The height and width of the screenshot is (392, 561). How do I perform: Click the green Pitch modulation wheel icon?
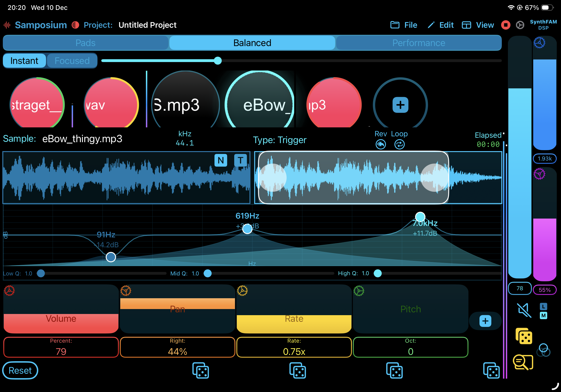[x=359, y=290]
